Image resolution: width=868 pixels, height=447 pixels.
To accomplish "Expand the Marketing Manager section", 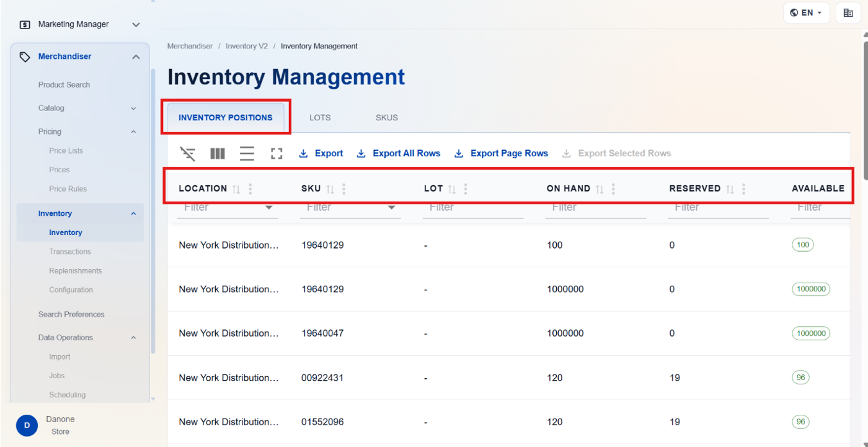I will coord(136,25).
